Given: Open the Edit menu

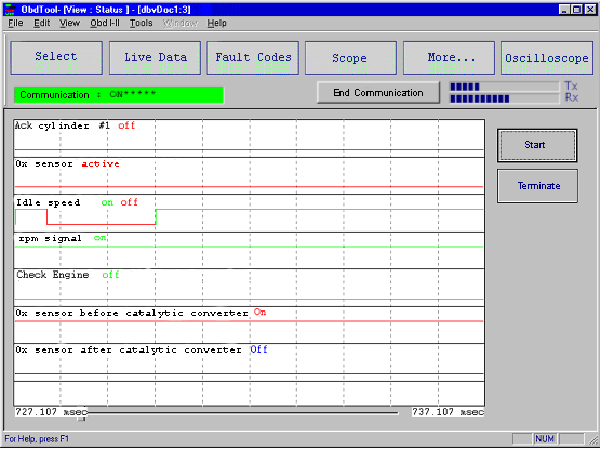Looking at the screenshot, I should coord(42,23).
